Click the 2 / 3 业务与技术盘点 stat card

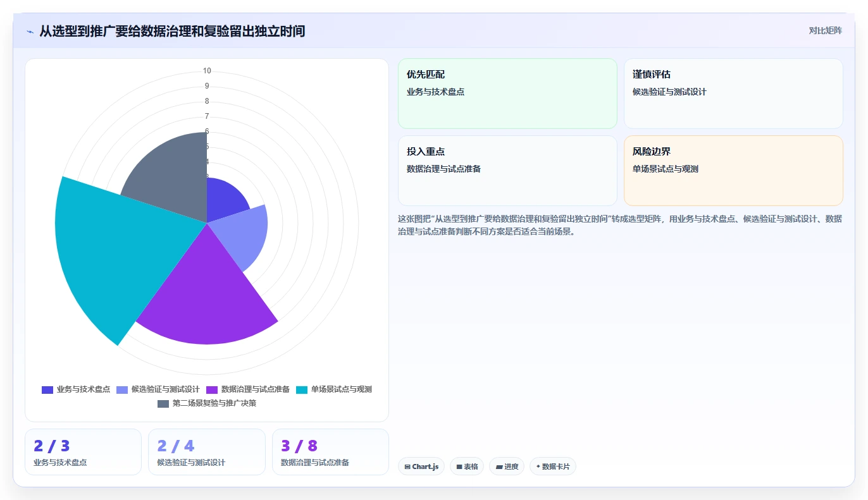tap(83, 452)
